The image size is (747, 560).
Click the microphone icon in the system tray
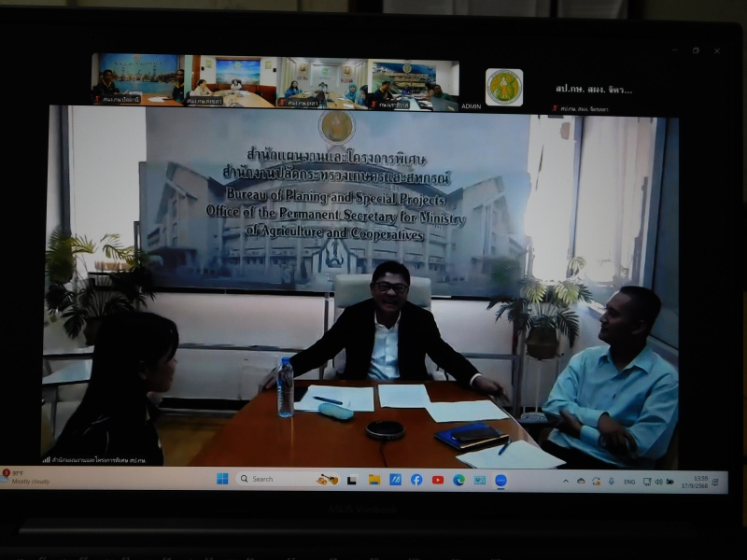pyautogui.click(x=612, y=482)
